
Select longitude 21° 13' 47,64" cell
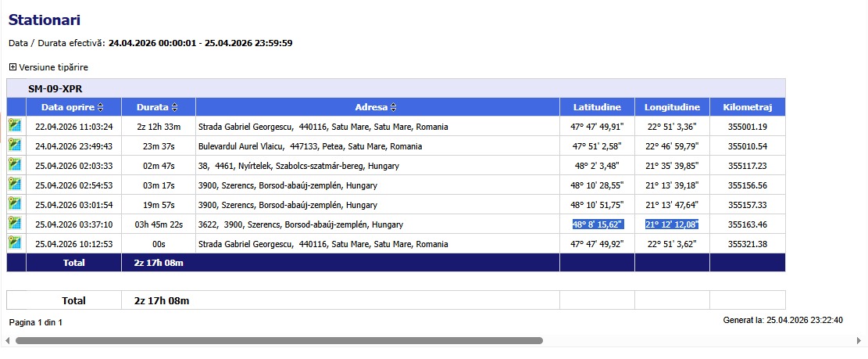tap(672, 205)
